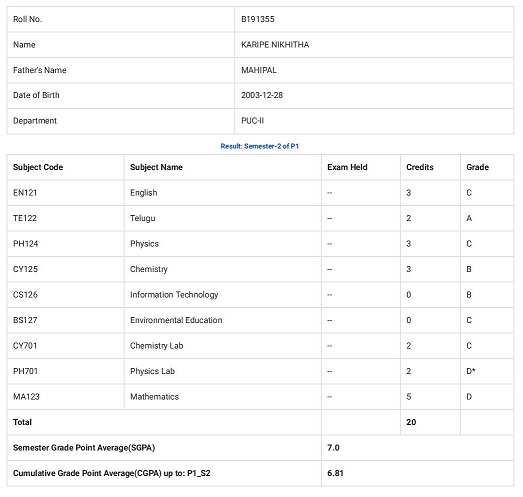Click the Exam Held column header
Screen dimensions: 523x497
347,167
